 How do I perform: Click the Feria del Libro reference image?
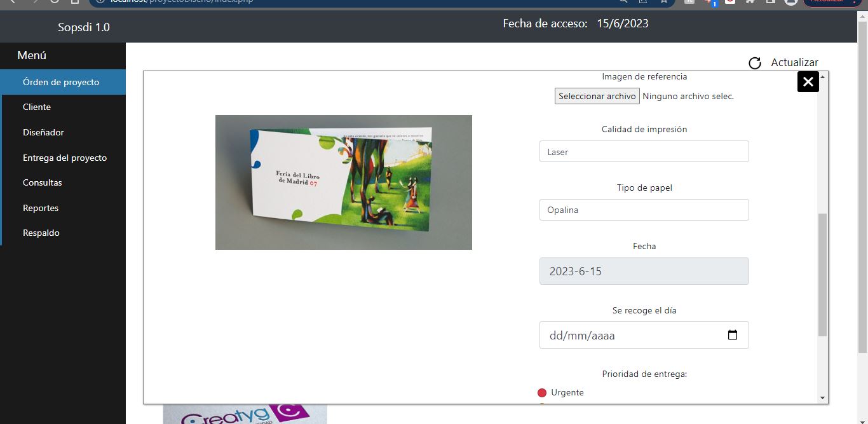pyautogui.click(x=343, y=182)
